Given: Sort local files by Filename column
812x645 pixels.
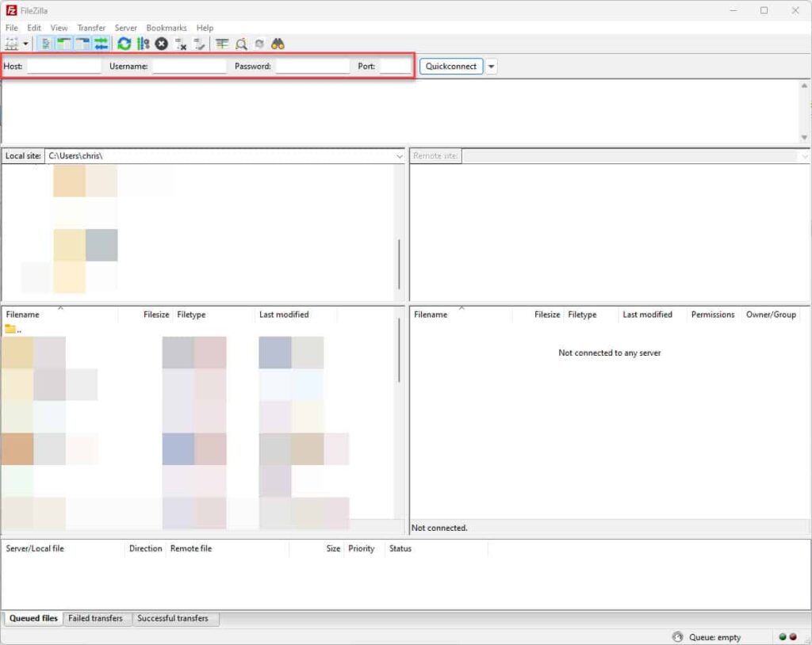Looking at the screenshot, I should [60, 315].
